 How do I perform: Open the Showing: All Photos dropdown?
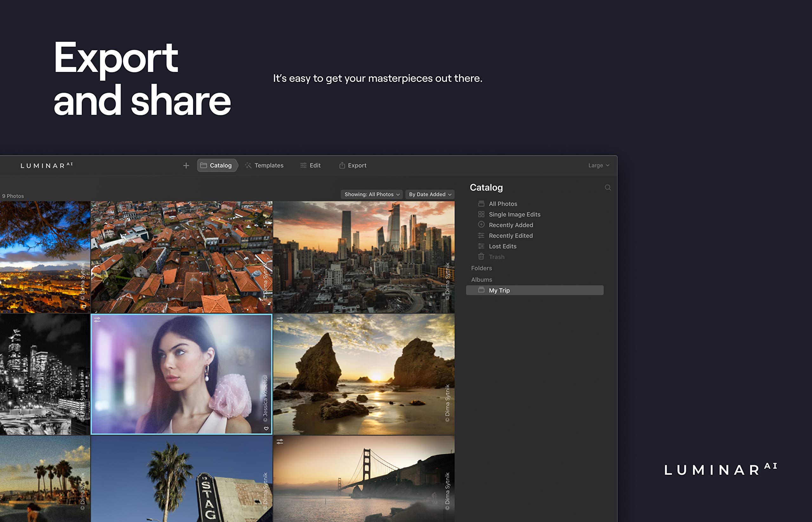[x=372, y=194]
